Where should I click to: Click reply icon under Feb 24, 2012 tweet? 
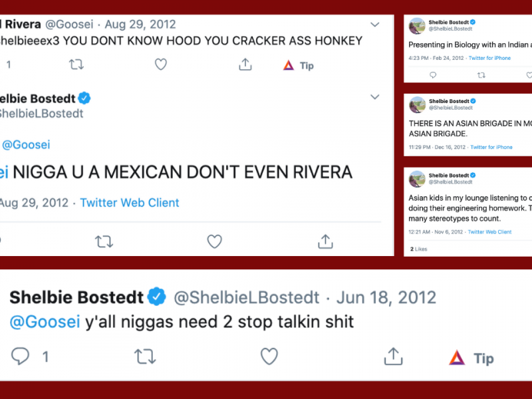click(433, 75)
